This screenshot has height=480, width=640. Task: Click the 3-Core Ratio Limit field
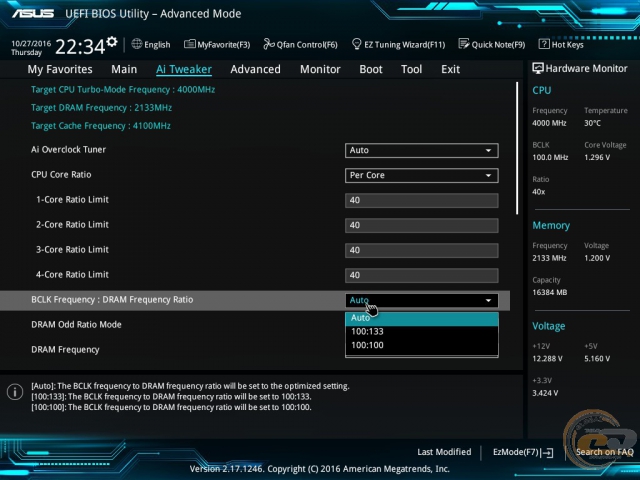(422, 250)
